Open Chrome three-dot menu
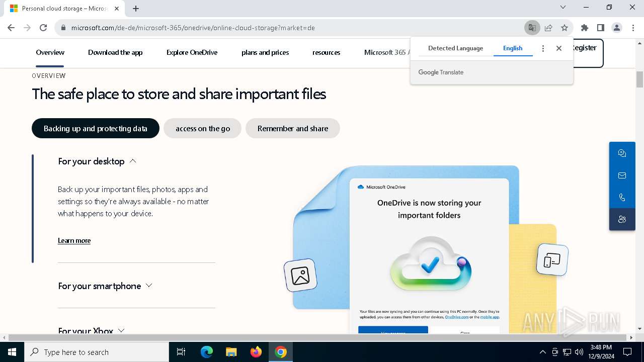644x362 pixels. (633, 28)
